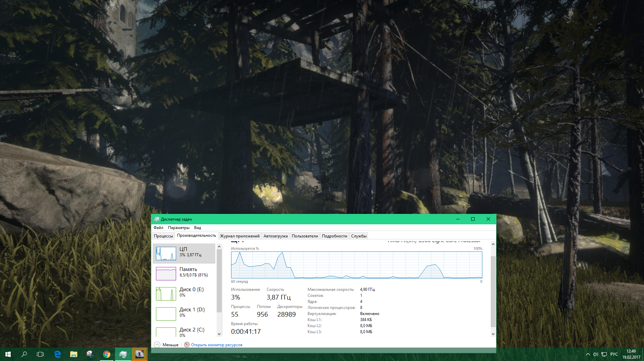
Task: Click Открыть монитор ресурсов link
Action: point(217,345)
